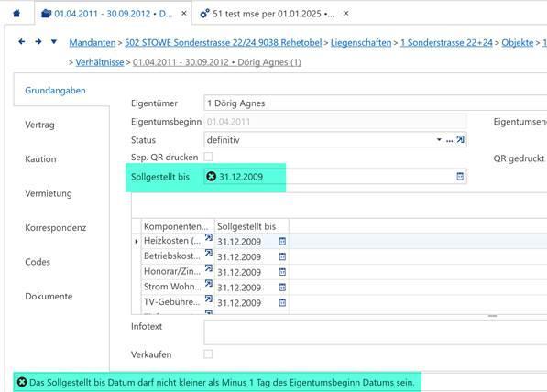Click the Sollgestellt bis column header

[252, 226]
